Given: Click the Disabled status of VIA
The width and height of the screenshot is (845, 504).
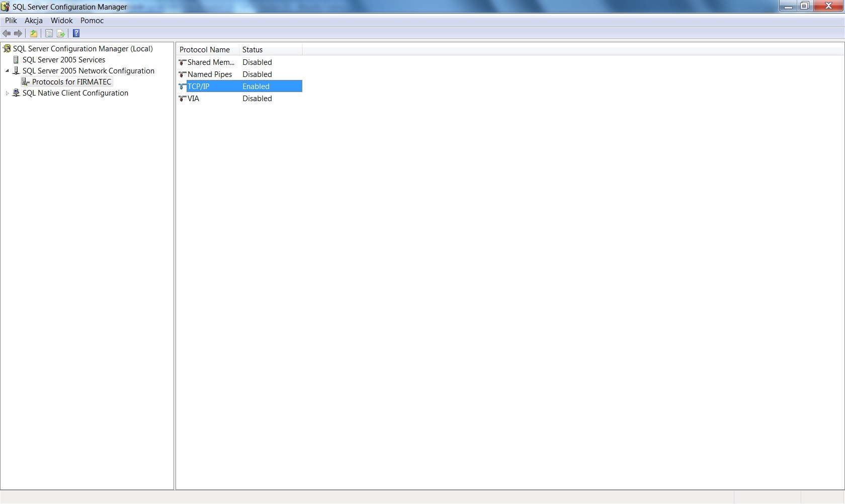Looking at the screenshot, I should 257,99.
